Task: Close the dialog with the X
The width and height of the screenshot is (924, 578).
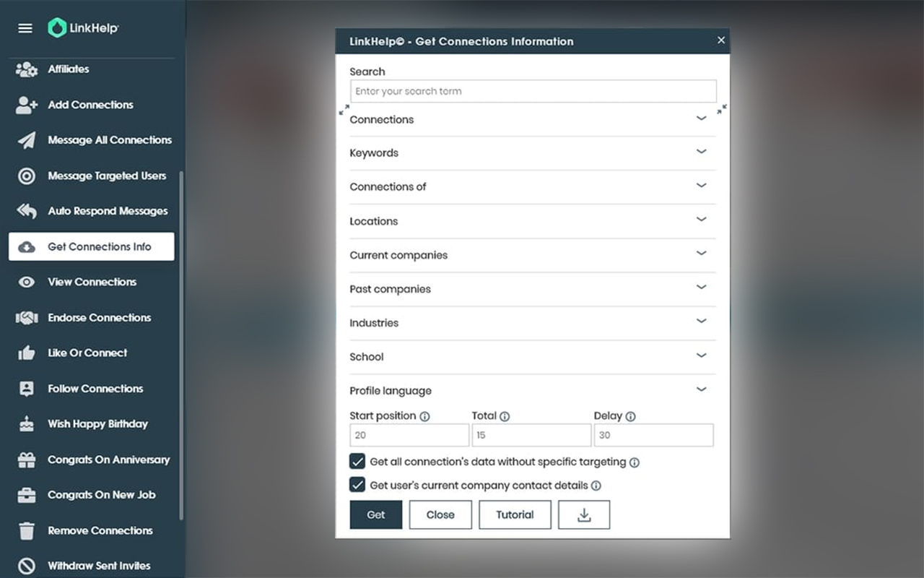Action: [720, 40]
